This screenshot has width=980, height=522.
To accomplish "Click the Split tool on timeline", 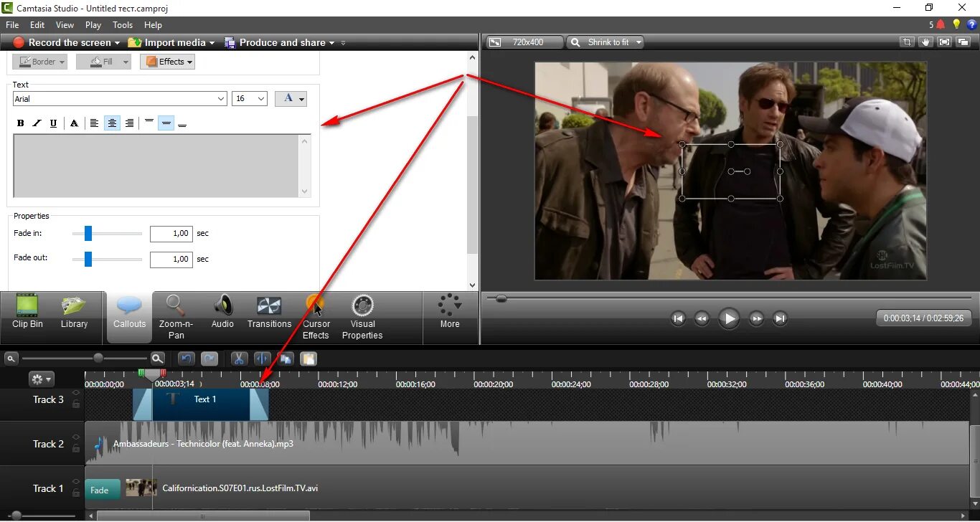I will tap(263, 359).
